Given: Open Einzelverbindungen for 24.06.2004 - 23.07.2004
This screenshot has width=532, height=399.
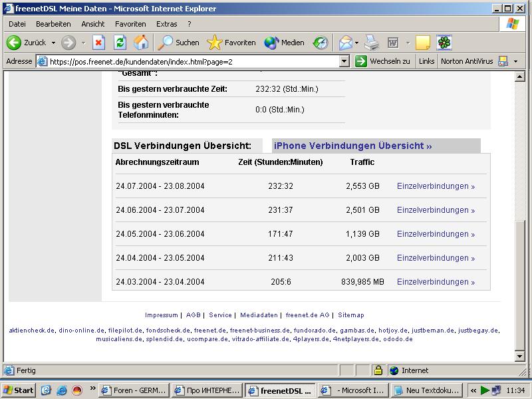Looking at the screenshot, I should point(436,210).
